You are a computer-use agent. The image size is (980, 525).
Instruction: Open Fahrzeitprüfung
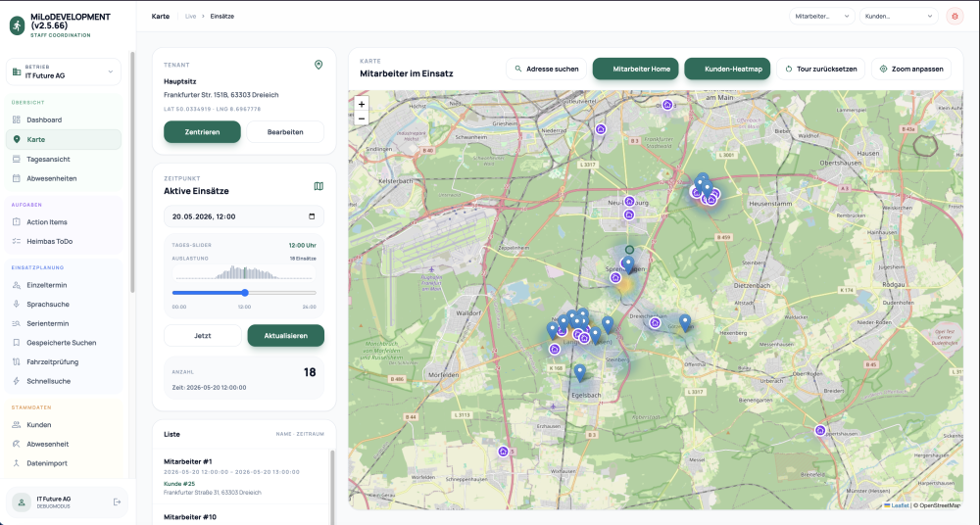click(64, 361)
